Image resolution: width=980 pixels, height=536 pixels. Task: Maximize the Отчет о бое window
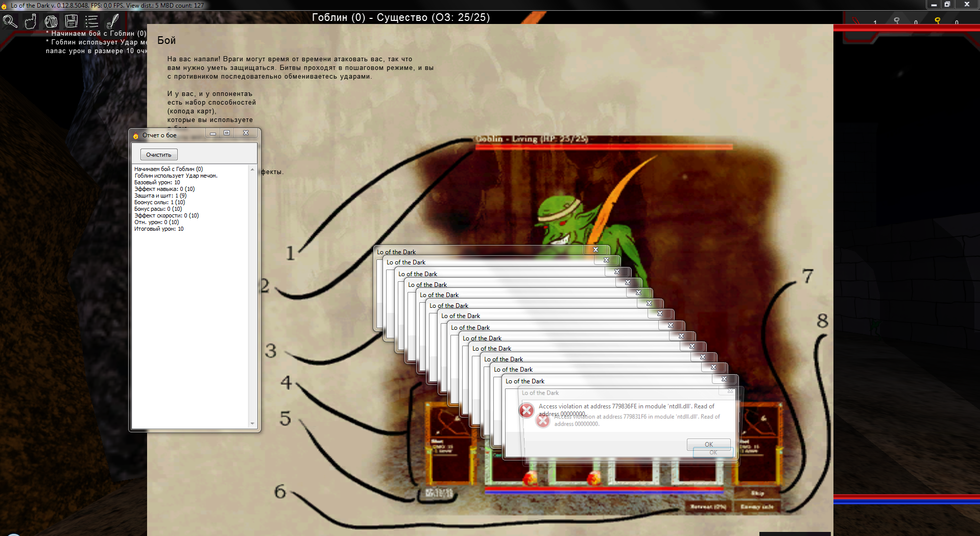[227, 133]
